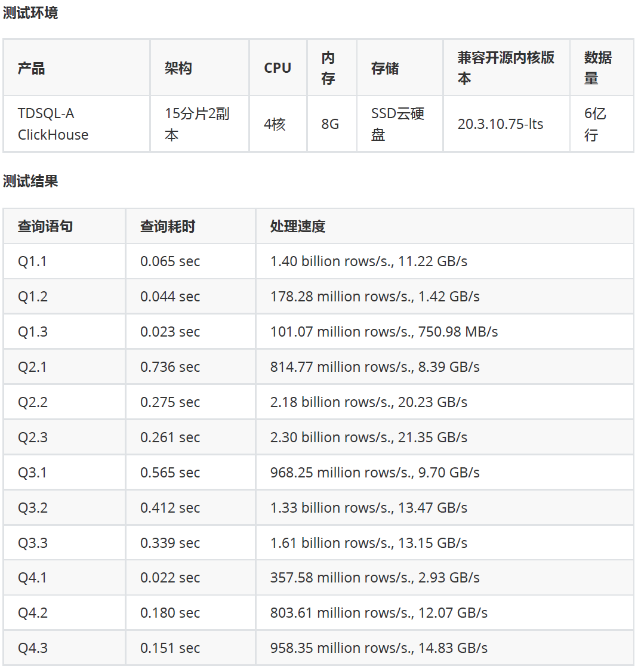Click the 0.065 sec duration cell
This screenshot has width=641, height=672.
(190, 261)
